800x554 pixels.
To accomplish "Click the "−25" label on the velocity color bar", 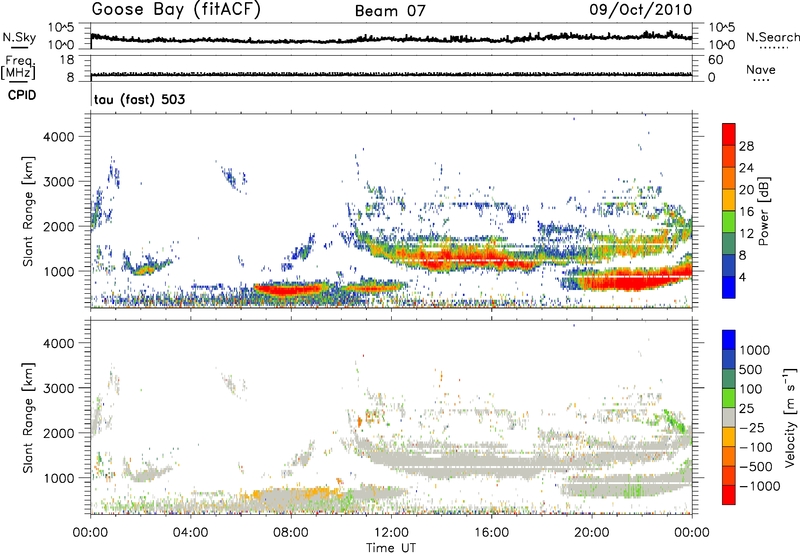I will coord(752,428).
